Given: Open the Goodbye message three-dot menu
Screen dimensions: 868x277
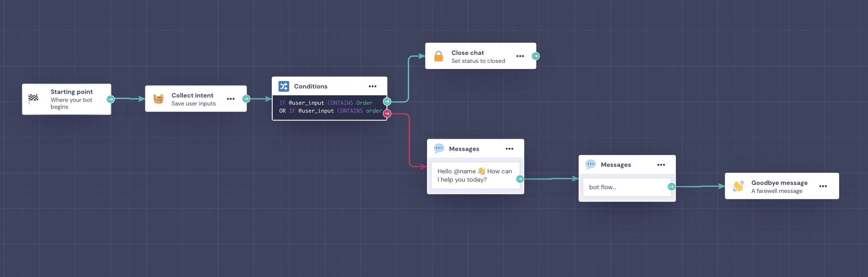Looking at the screenshot, I should pyautogui.click(x=823, y=186).
